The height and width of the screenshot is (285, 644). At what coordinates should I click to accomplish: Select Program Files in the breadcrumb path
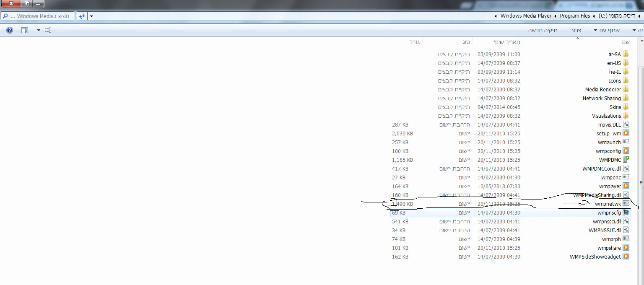pyautogui.click(x=575, y=16)
